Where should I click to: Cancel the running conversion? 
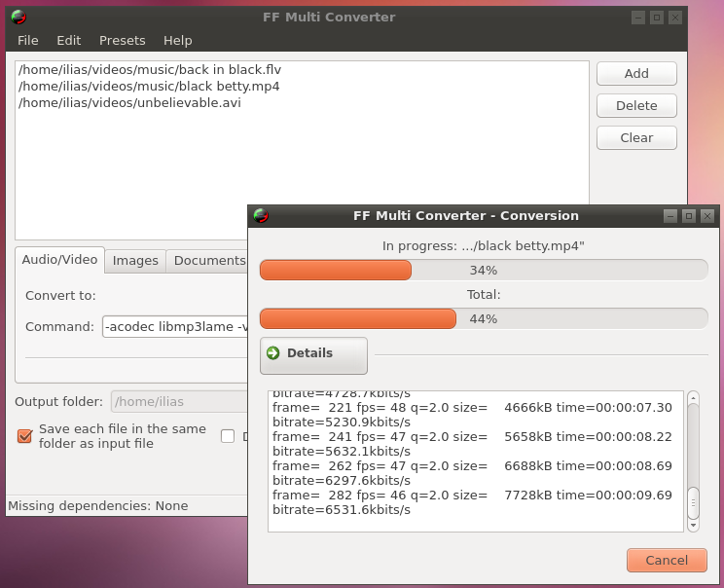pyautogui.click(x=667, y=561)
